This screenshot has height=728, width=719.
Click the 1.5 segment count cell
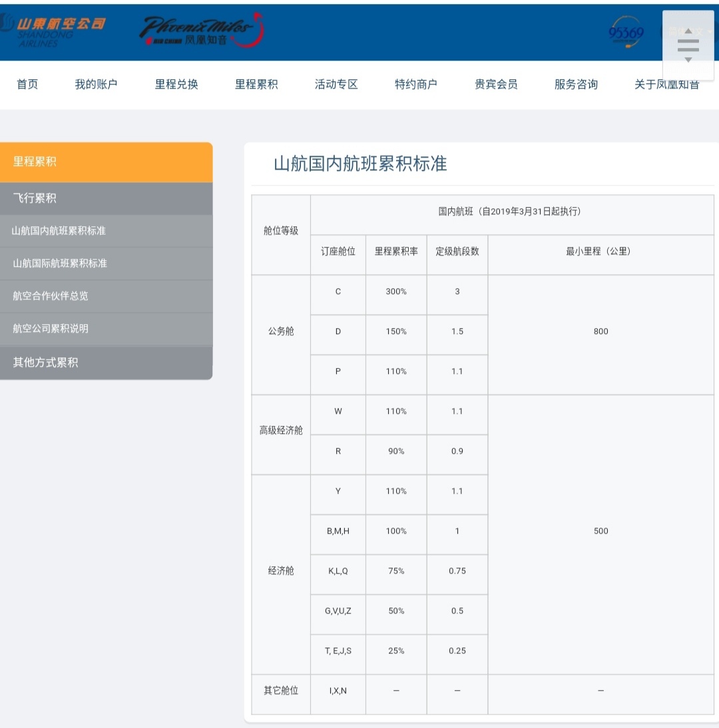click(457, 335)
